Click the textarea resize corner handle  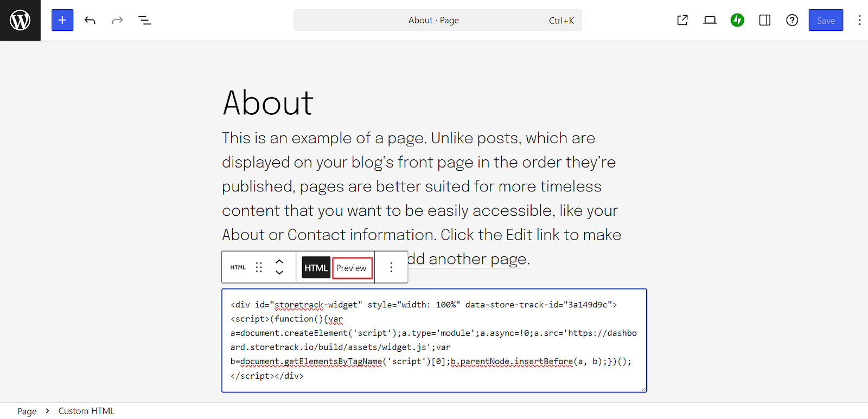643,388
